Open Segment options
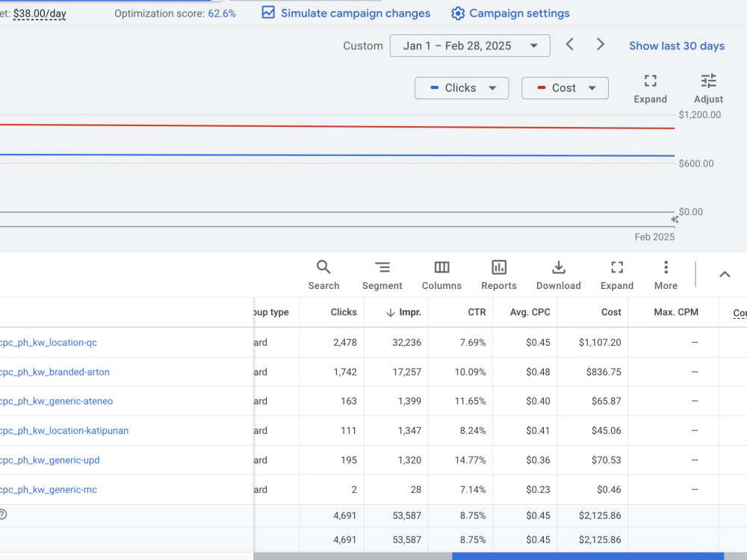The width and height of the screenshot is (747, 560). tap(382, 276)
